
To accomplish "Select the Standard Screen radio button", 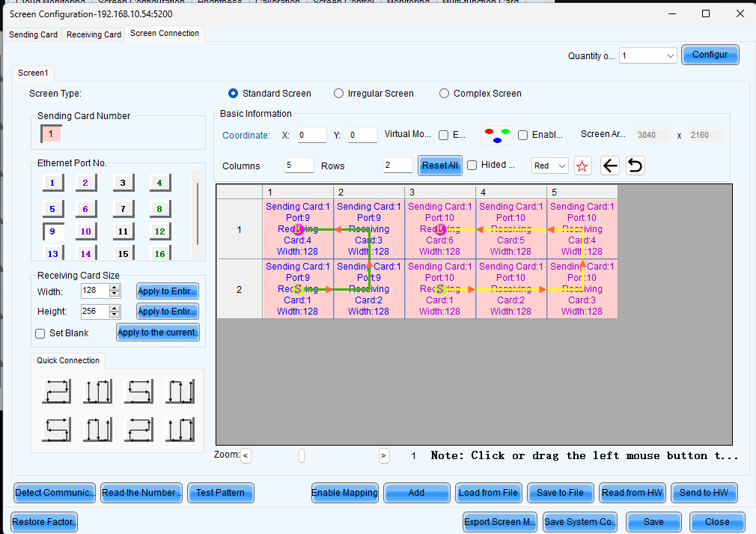I will (x=234, y=94).
